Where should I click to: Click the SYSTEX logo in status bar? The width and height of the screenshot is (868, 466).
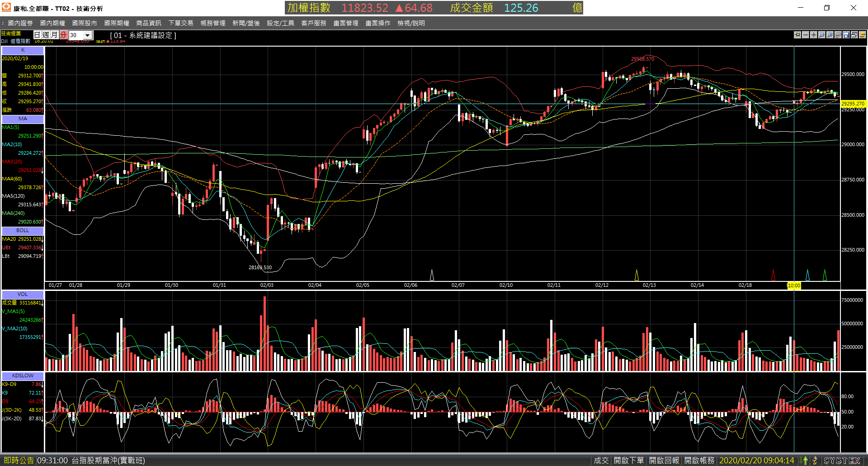842,461
